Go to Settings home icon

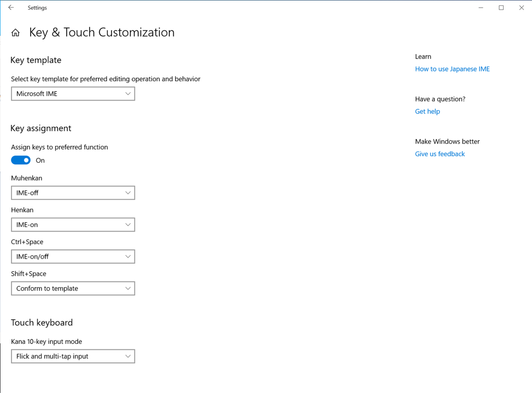[15, 33]
